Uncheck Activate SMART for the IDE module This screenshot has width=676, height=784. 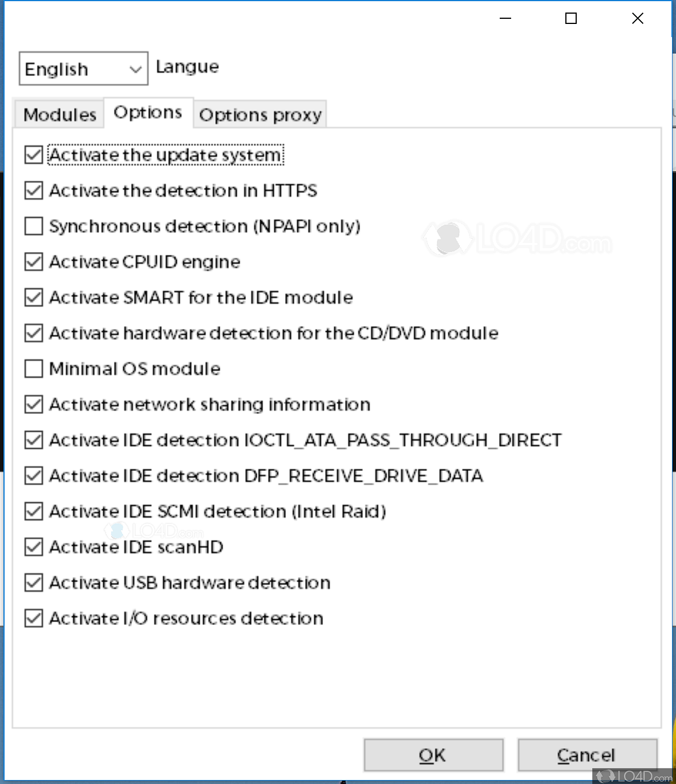(x=33, y=297)
